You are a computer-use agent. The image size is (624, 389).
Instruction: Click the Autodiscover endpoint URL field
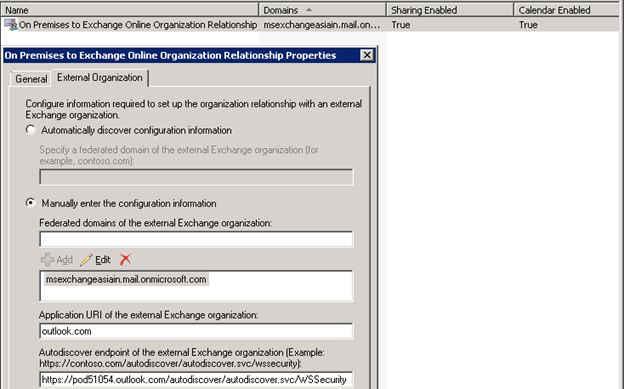pos(196,379)
